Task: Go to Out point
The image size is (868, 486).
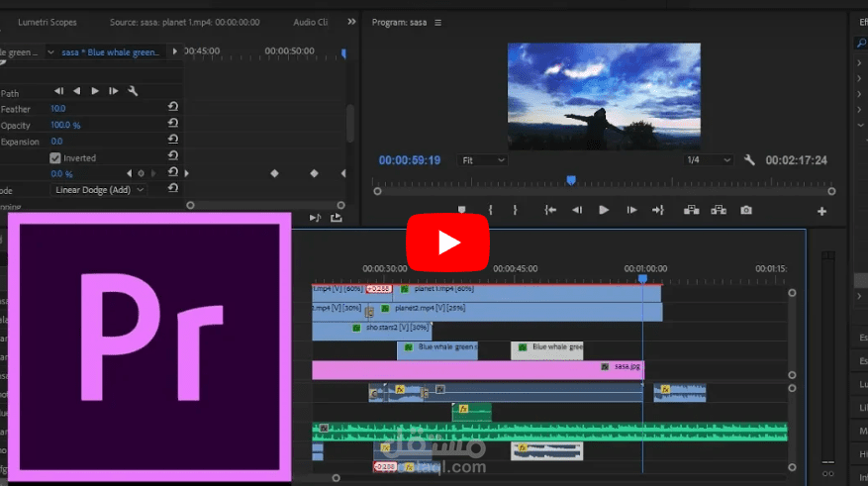Action: (x=657, y=210)
